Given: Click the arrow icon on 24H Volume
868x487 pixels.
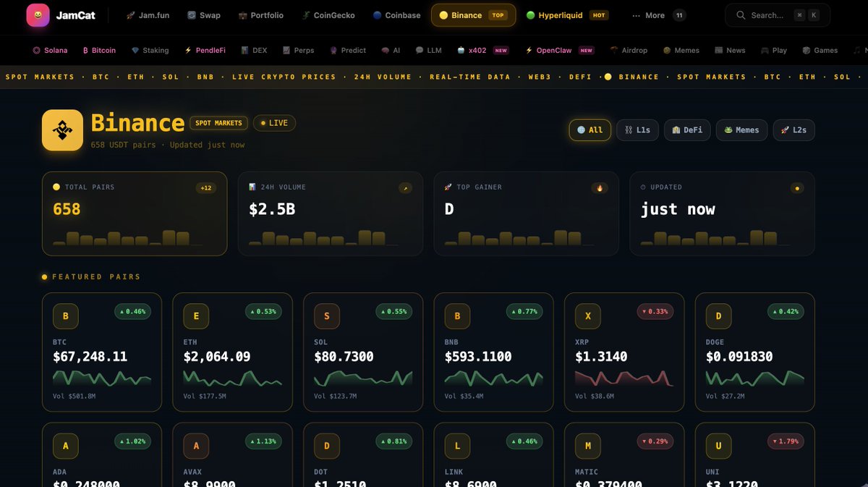Looking at the screenshot, I should point(405,188).
